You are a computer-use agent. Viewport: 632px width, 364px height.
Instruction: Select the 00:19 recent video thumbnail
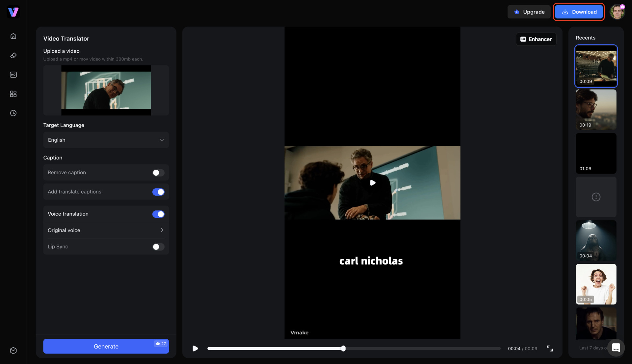pos(596,110)
